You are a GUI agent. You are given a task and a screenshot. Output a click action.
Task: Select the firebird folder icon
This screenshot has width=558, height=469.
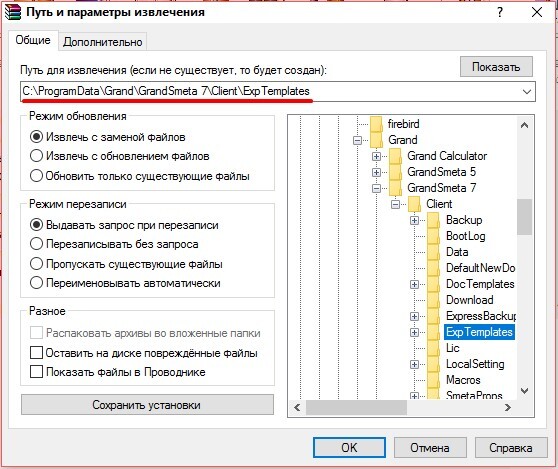(x=376, y=124)
